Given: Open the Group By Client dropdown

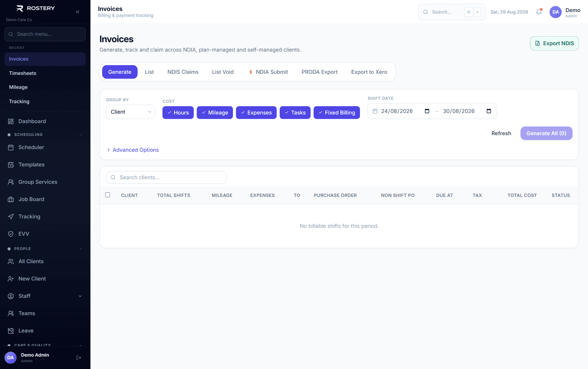Looking at the screenshot, I should [x=130, y=112].
